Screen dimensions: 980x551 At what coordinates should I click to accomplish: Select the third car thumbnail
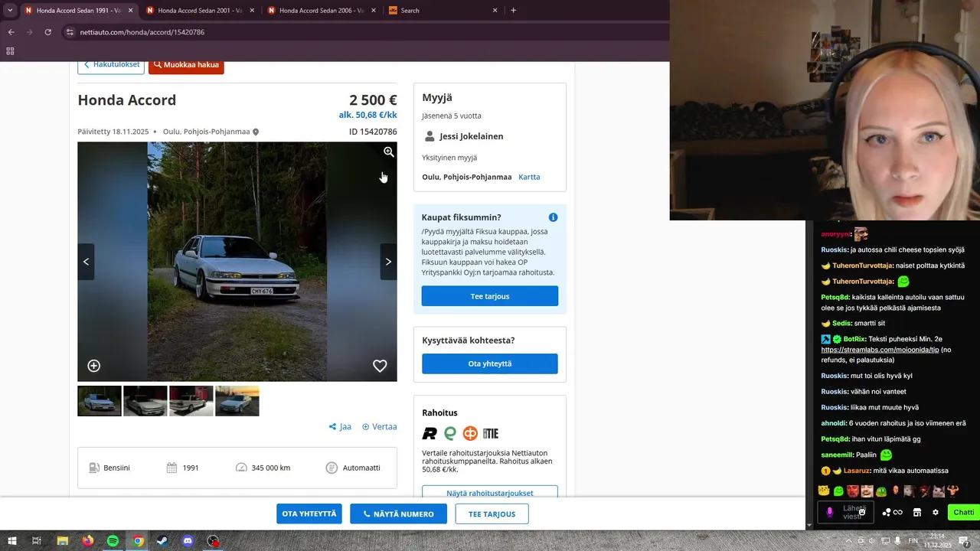(191, 401)
